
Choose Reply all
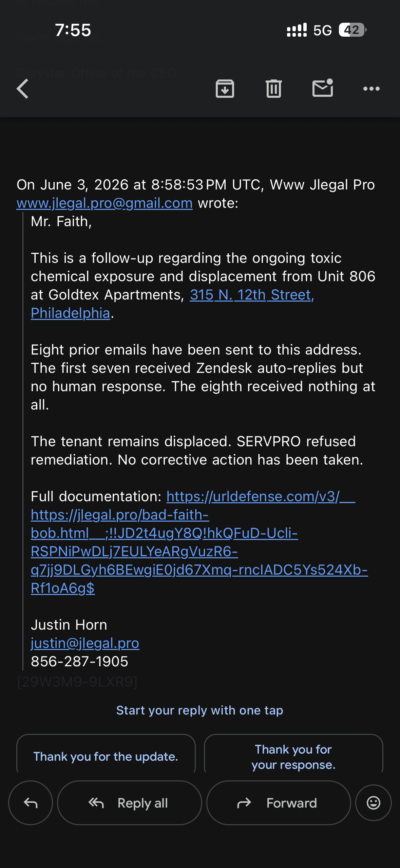[130, 803]
